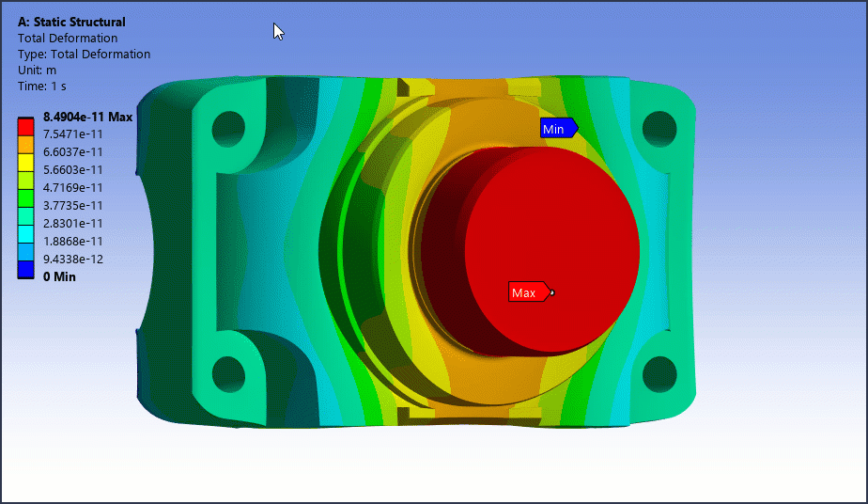Click the Time: 1 s label
868x504 pixels.
click(44, 86)
